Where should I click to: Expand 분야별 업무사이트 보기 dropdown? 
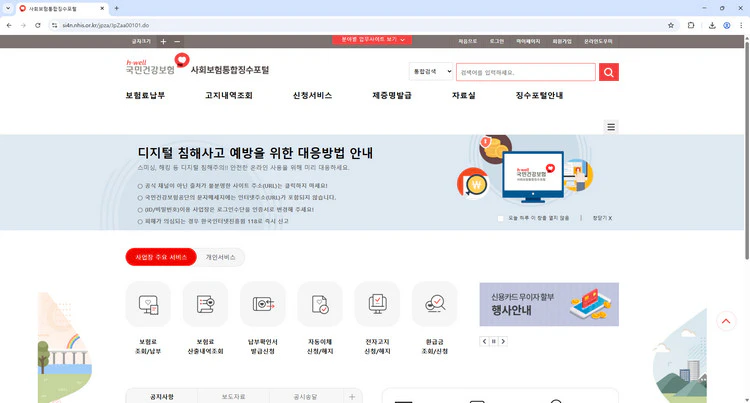pos(371,40)
